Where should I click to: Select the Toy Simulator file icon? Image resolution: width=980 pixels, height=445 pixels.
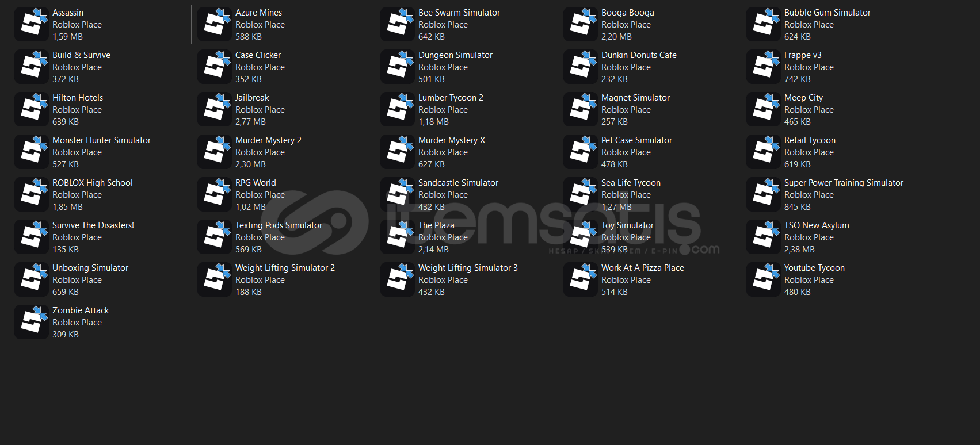(x=581, y=237)
